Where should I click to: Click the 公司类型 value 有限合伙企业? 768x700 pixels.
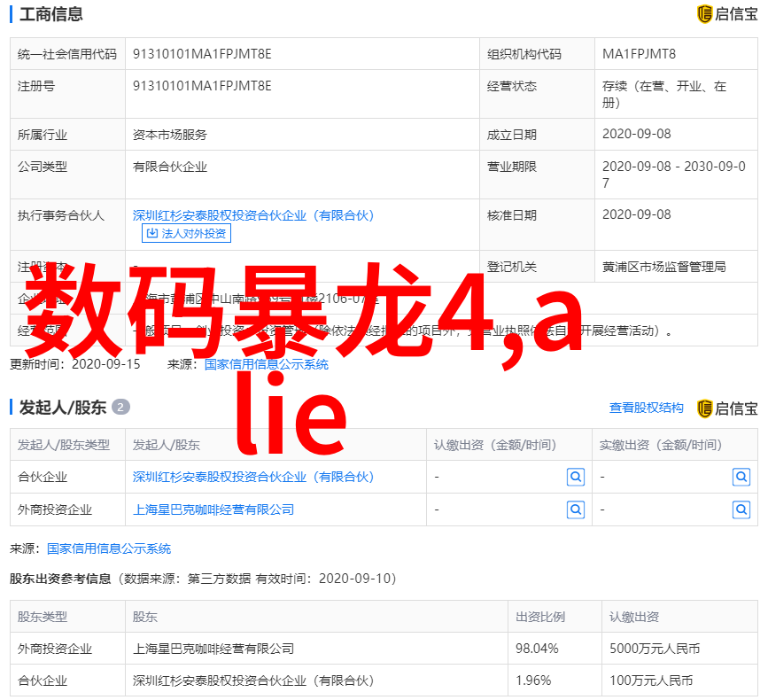pos(169,167)
